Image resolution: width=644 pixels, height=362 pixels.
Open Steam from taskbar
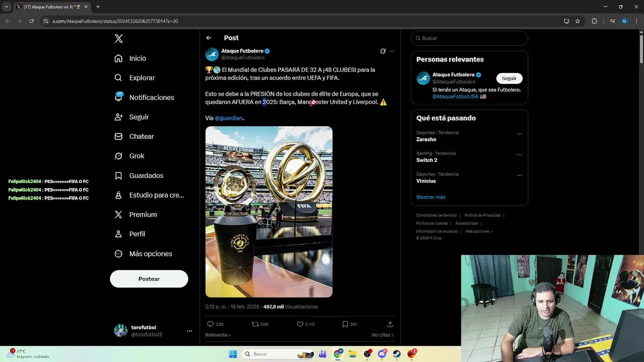(397, 354)
